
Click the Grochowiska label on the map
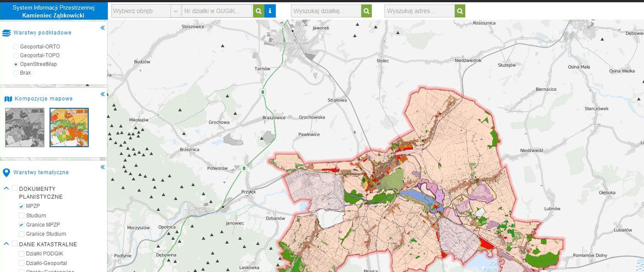point(312,118)
